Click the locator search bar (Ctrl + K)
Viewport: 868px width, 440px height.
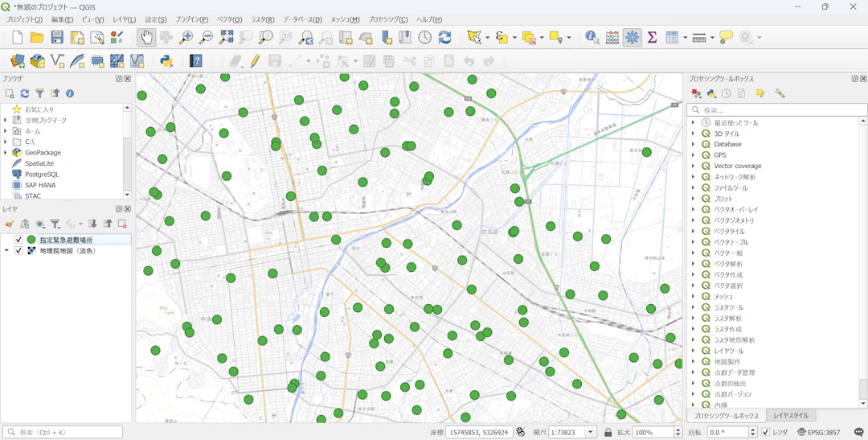63,432
